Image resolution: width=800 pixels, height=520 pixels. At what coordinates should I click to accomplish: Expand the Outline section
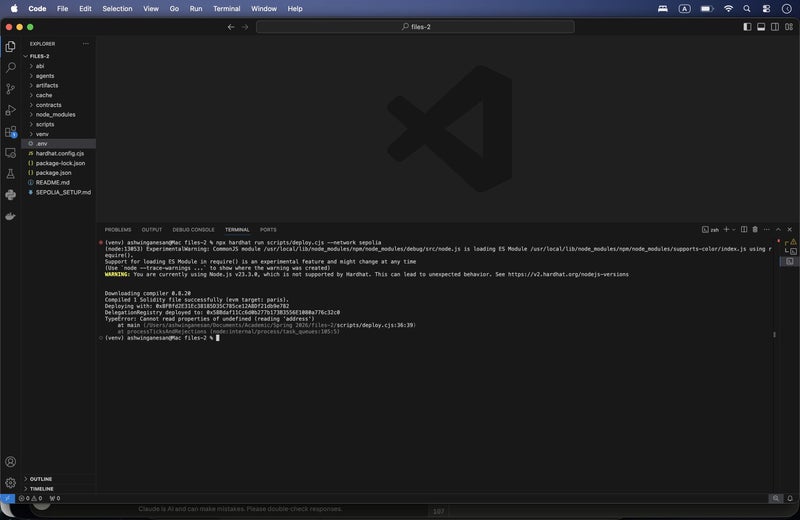pyautogui.click(x=58, y=479)
